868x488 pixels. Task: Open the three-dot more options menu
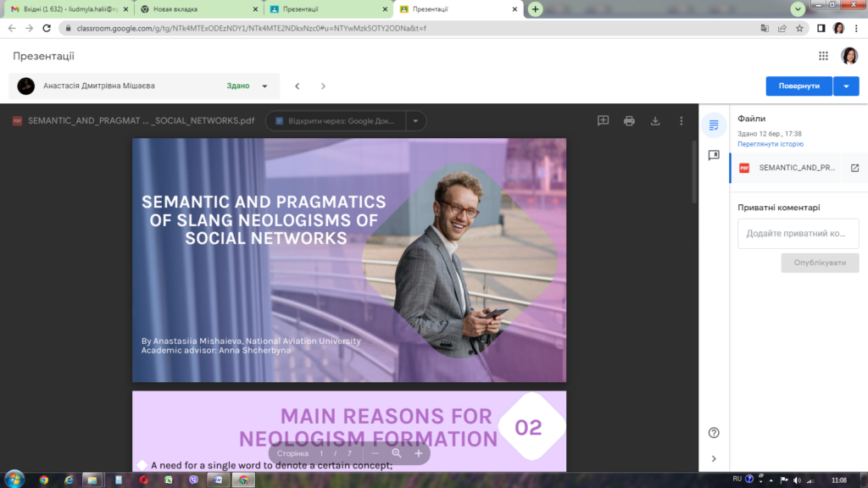coord(681,121)
